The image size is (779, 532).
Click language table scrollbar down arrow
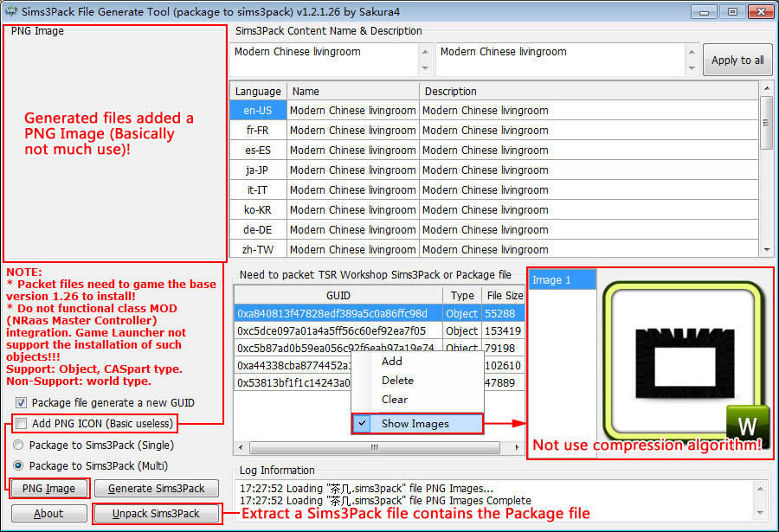point(767,250)
